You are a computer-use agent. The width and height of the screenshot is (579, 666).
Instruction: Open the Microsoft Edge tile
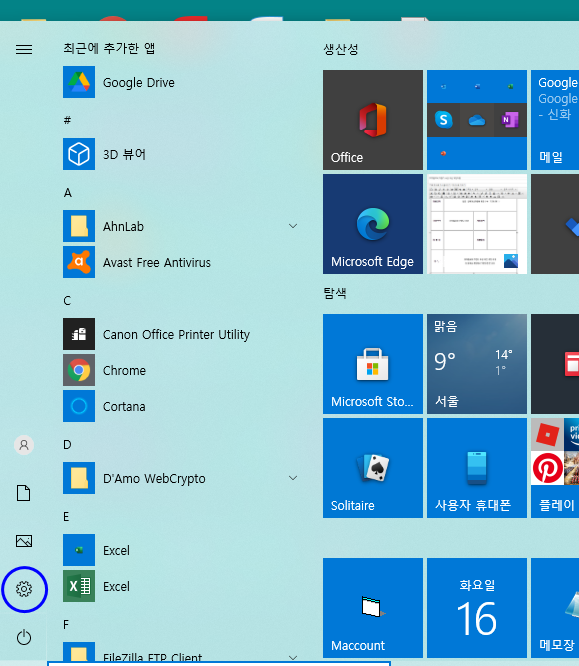[x=373, y=224]
